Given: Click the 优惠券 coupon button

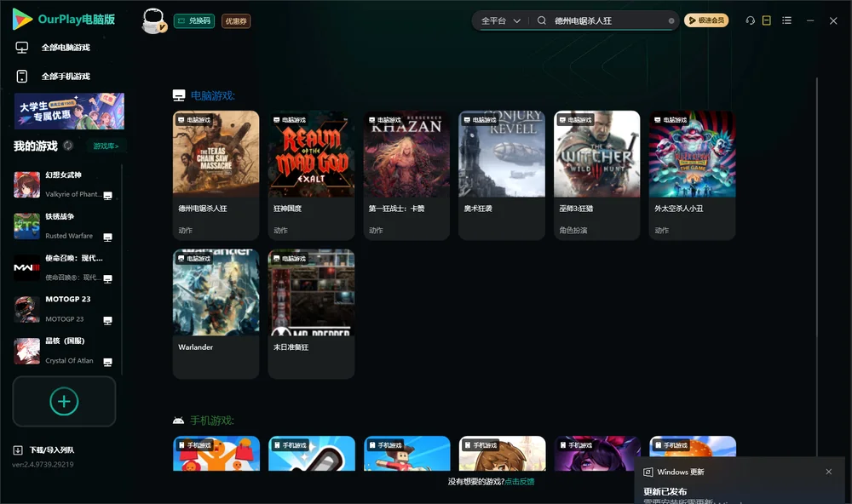Looking at the screenshot, I should (236, 20).
